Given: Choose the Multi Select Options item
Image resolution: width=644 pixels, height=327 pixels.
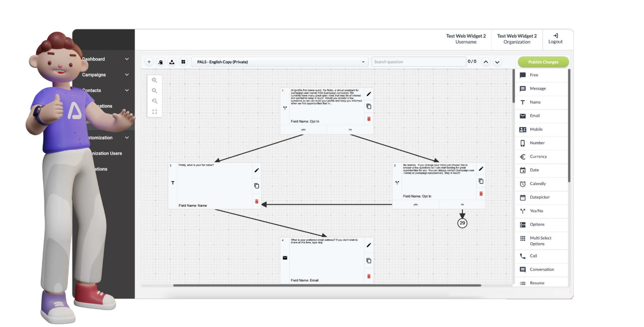Looking at the screenshot, I should 540,241.
